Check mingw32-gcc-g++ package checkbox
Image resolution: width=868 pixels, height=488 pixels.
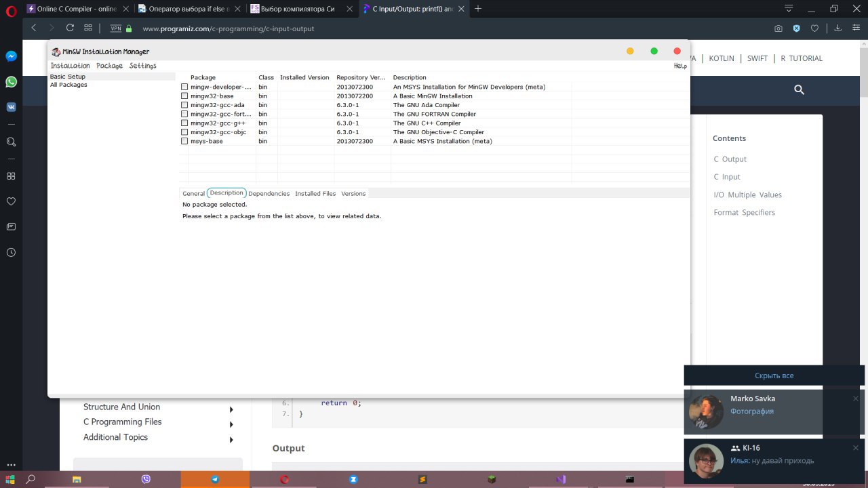[x=184, y=123]
